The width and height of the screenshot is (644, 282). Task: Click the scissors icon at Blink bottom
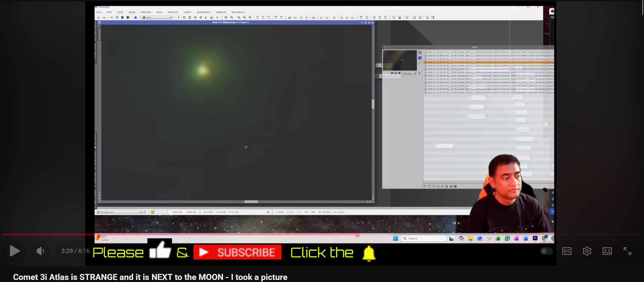pyautogui.click(x=447, y=186)
